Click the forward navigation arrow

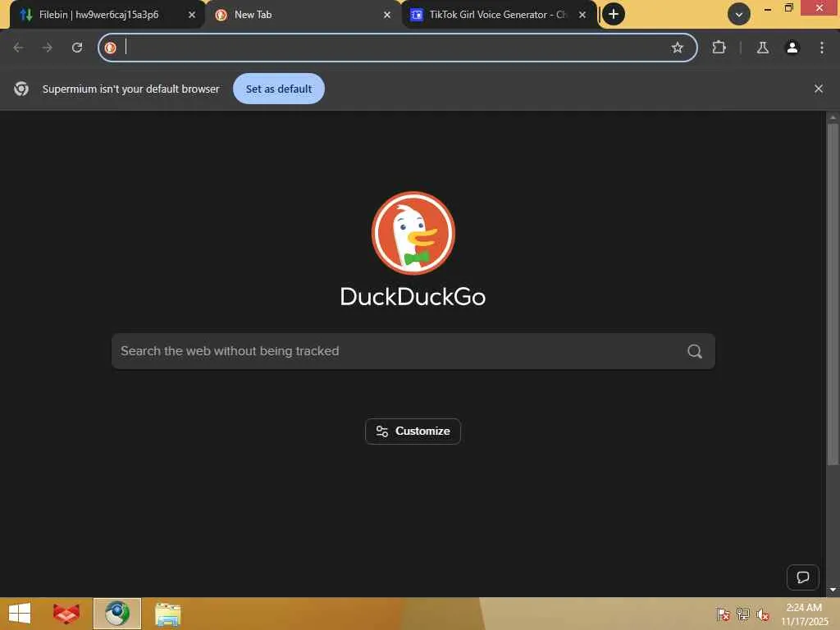point(47,48)
